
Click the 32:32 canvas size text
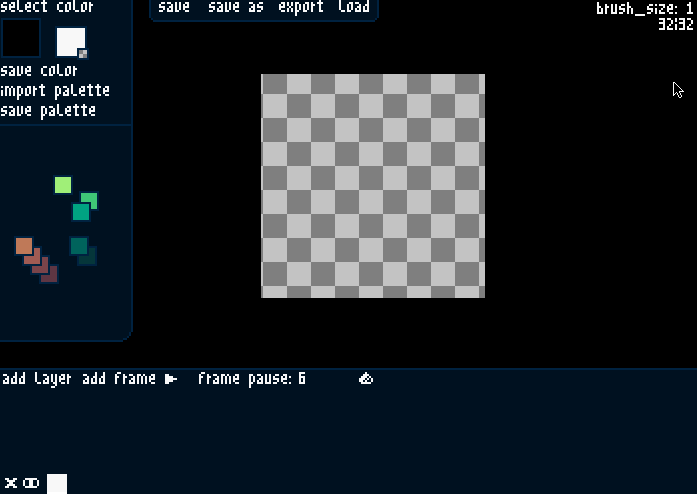pos(676,24)
